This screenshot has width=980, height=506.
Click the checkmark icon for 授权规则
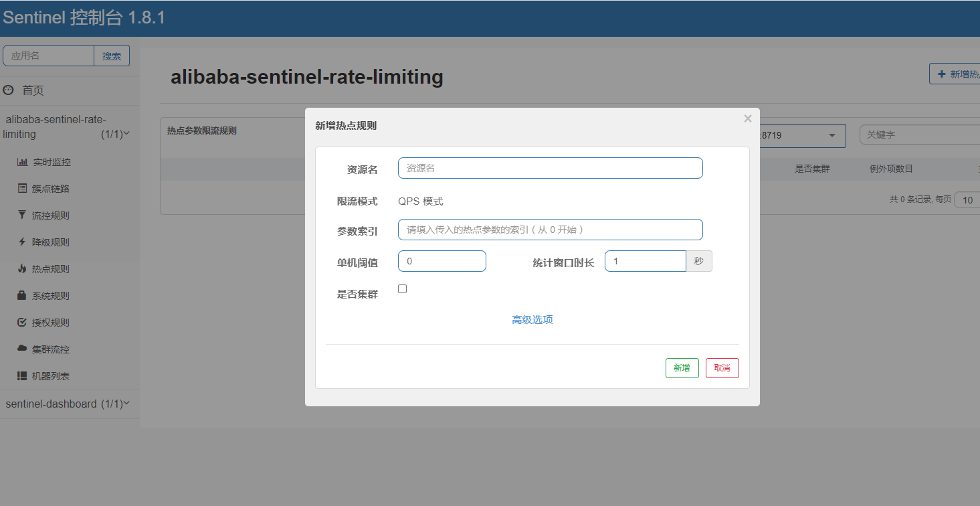(22, 322)
